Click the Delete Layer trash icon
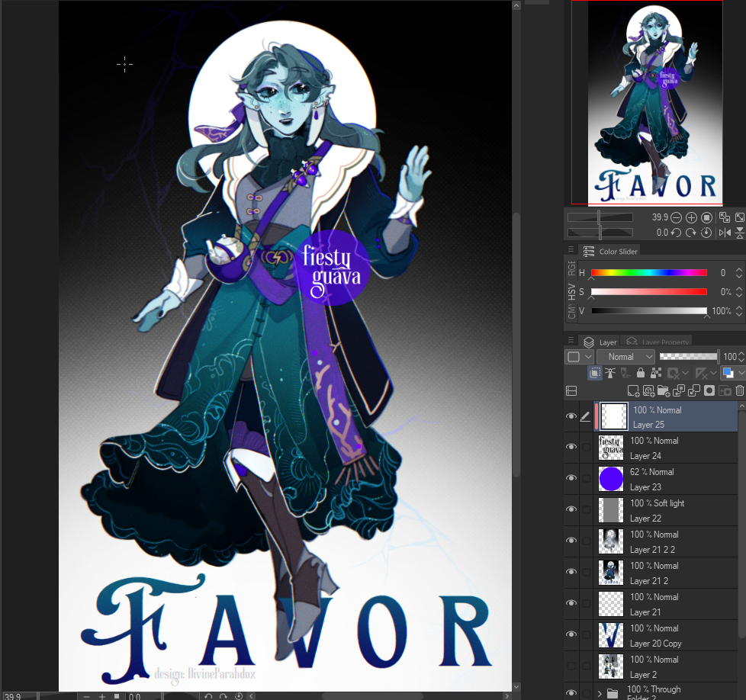The width and height of the screenshot is (746, 700). point(739,390)
